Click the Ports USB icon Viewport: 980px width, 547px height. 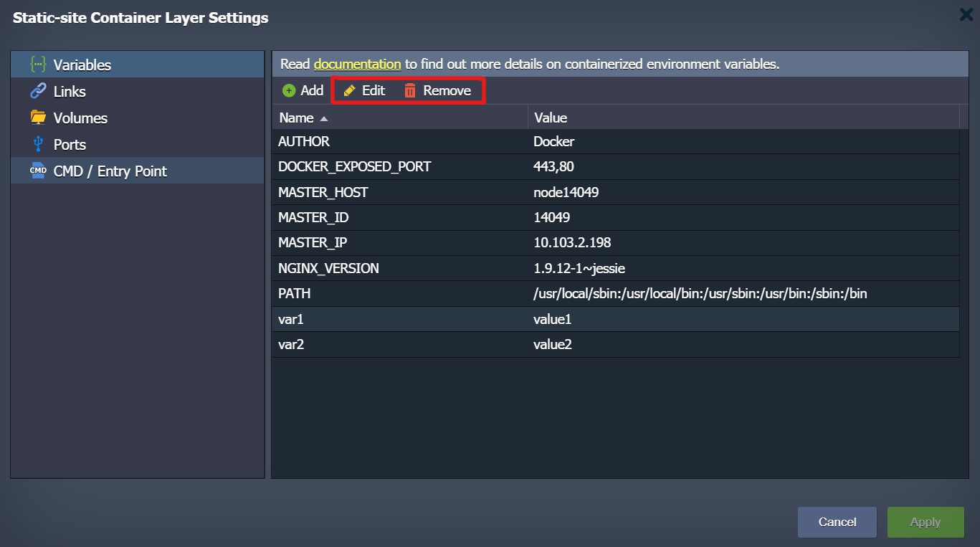[38, 144]
